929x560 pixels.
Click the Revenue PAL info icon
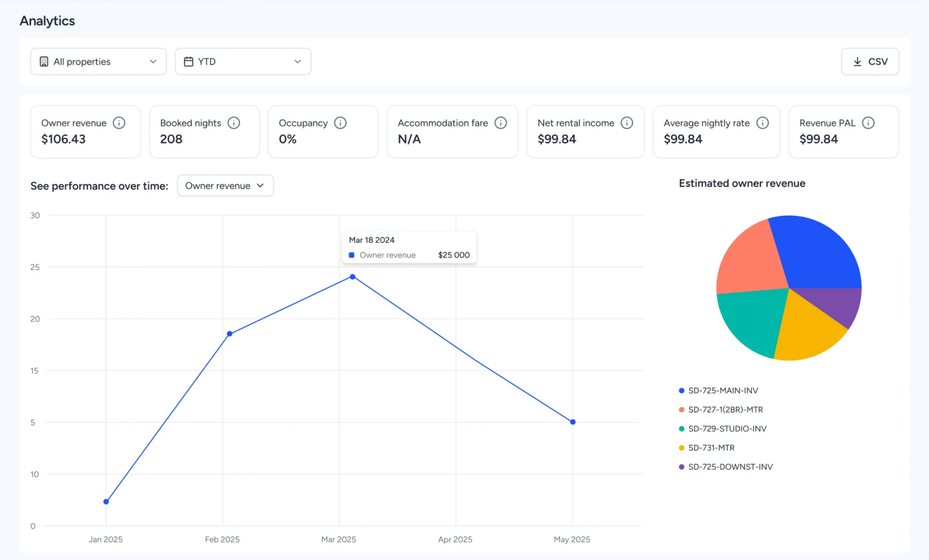[868, 123]
